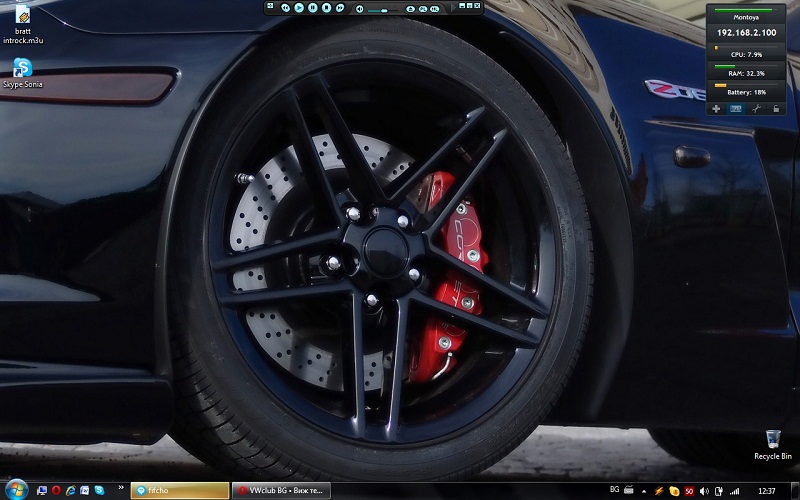Image resolution: width=800 pixels, height=500 pixels.
Task: Launch Internet Explorer from Quick Launch
Action: [x=70, y=490]
